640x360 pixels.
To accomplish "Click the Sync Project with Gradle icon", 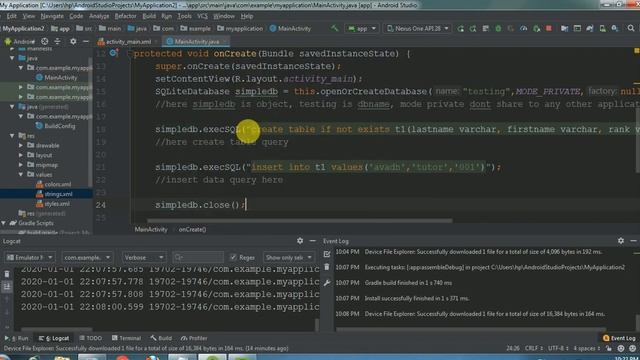I will pos(589,28).
